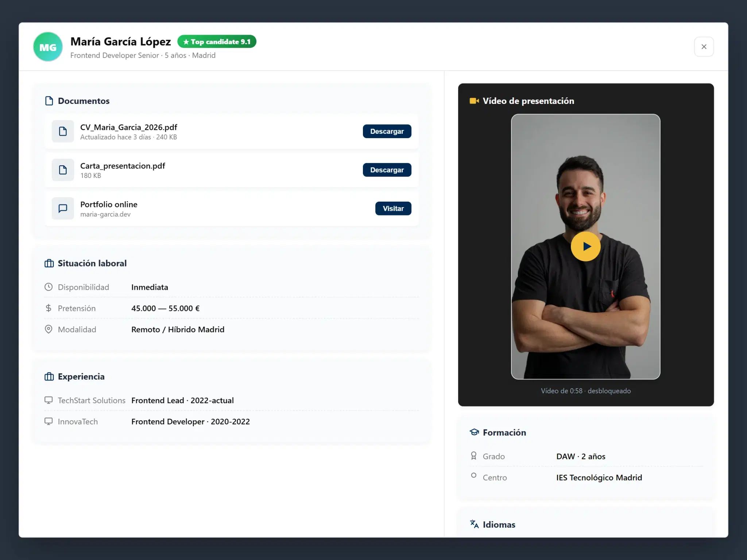
Task: Click the Situación laboral briefcase icon
Action: click(x=49, y=263)
